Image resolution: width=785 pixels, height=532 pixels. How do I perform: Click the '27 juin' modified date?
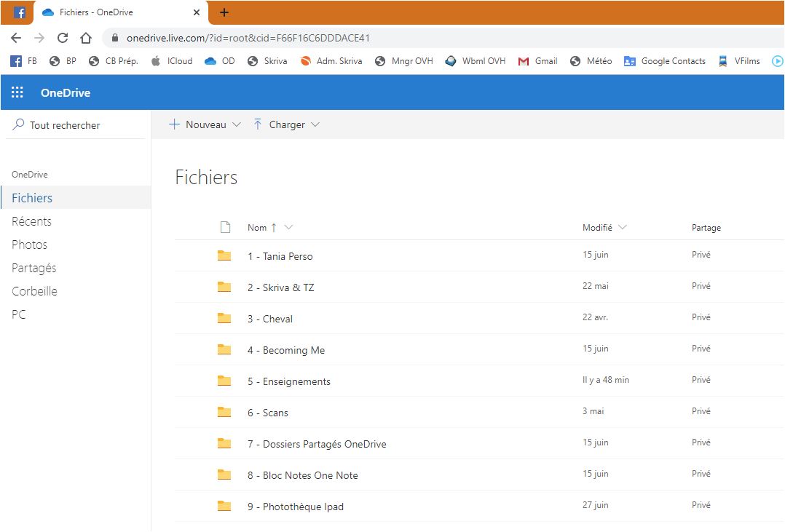click(x=595, y=505)
